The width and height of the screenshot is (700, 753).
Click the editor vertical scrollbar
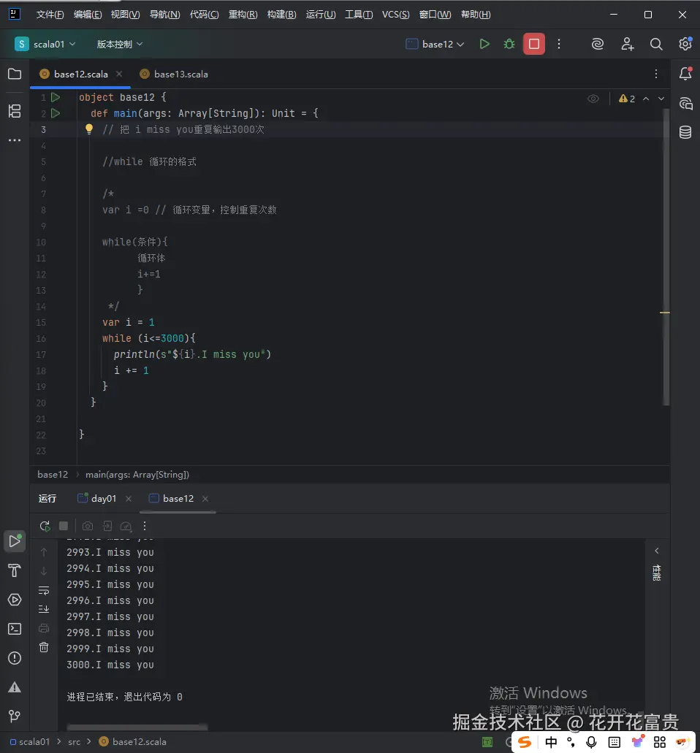click(666, 257)
